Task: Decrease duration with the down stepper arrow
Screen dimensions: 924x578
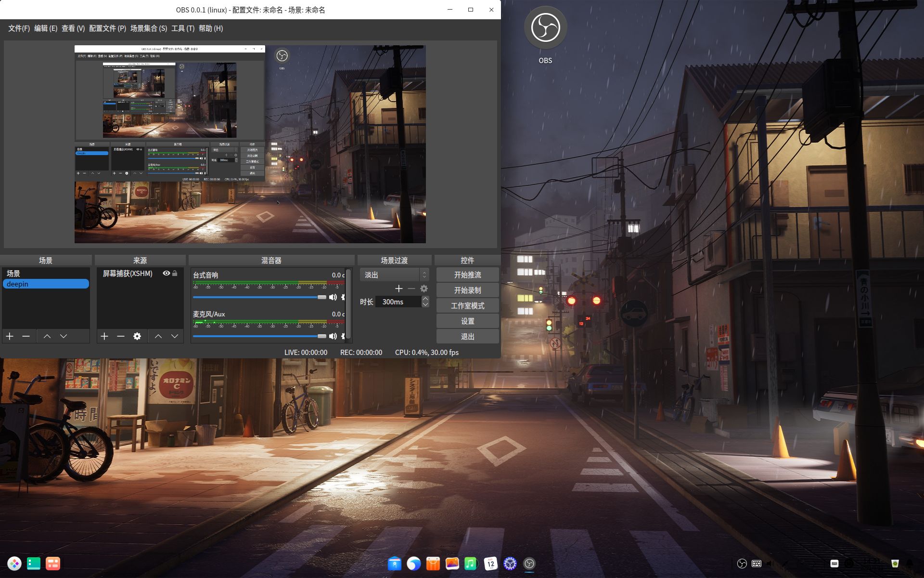Action: coord(425,304)
